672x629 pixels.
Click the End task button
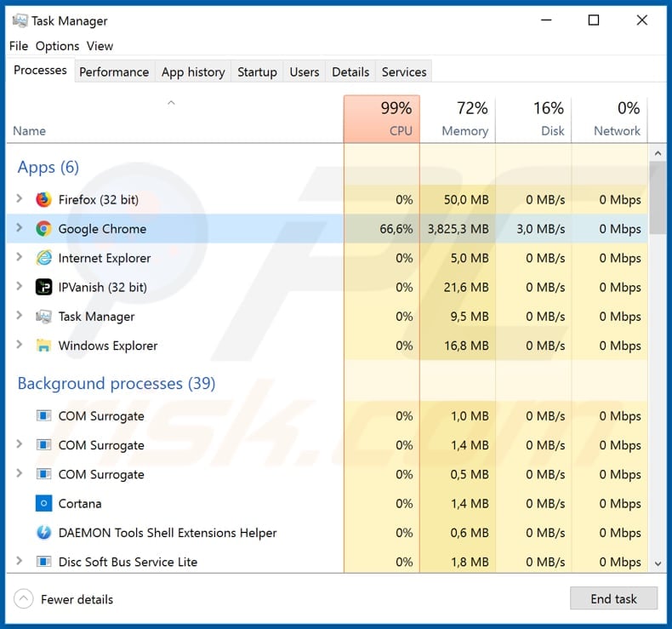coord(613,598)
